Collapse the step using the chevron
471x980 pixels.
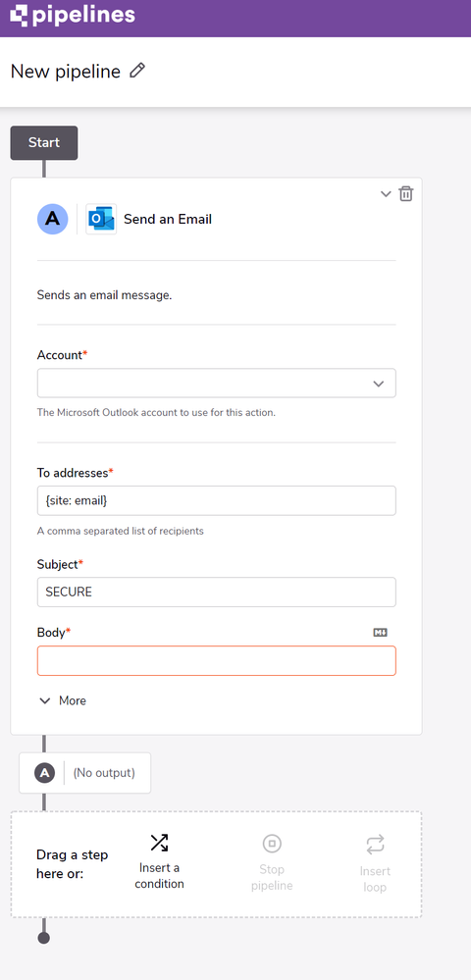[386, 194]
